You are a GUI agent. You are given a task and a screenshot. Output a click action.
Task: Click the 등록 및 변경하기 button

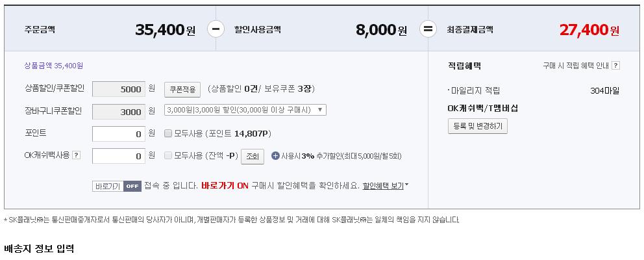click(x=477, y=126)
